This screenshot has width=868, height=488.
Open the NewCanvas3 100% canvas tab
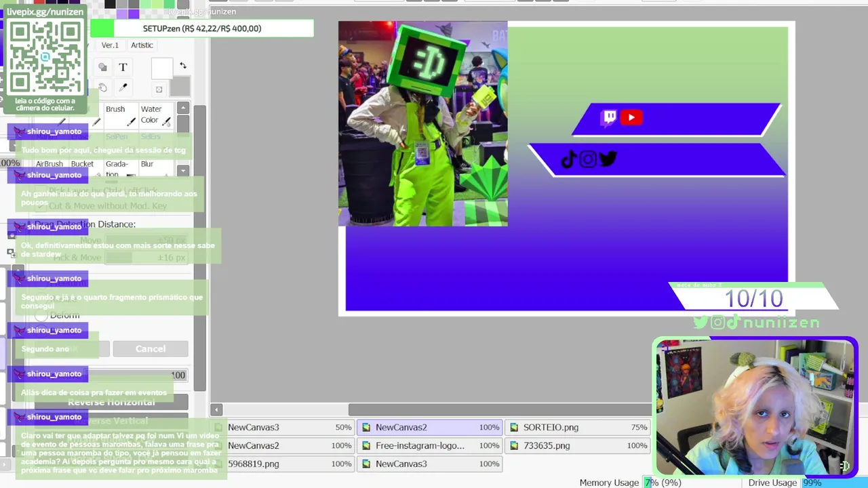[x=430, y=464]
